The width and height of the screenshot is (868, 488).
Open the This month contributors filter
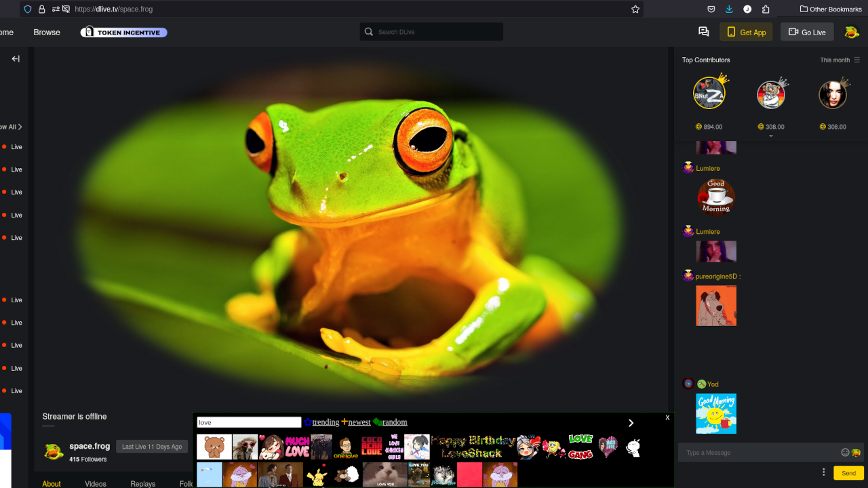click(840, 60)
